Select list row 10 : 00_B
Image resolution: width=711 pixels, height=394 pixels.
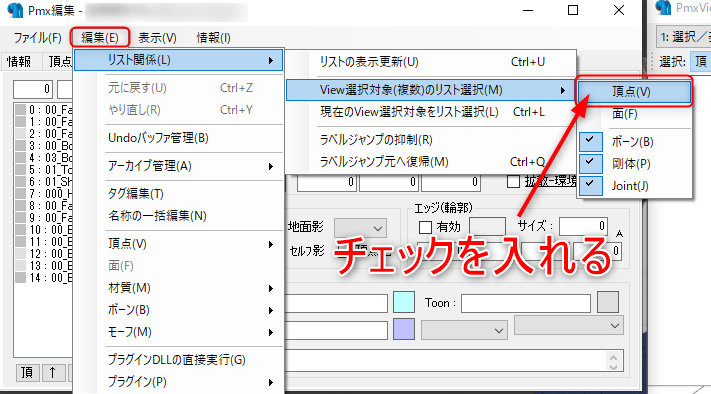(44, 229)
